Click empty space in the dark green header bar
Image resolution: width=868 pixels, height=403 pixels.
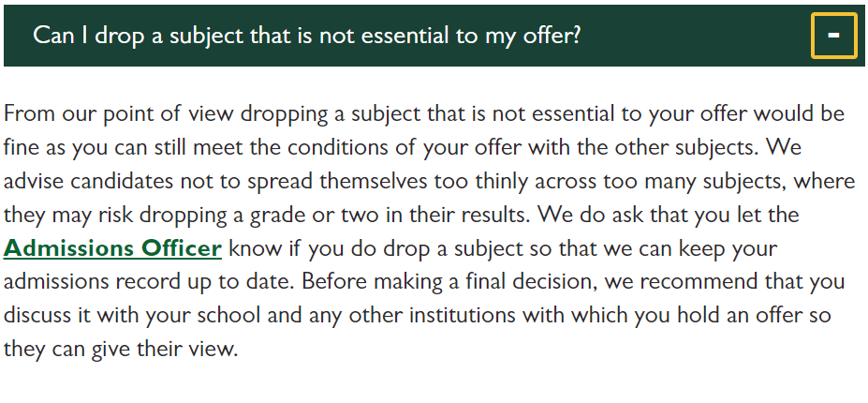point(692,36)
